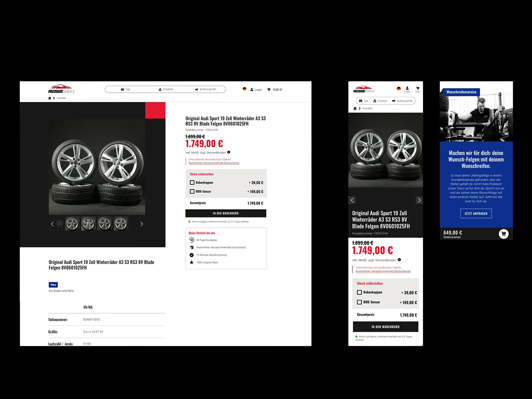Click the German flag icon in mobile header
532x399 pixels.
tap(399, 89)
